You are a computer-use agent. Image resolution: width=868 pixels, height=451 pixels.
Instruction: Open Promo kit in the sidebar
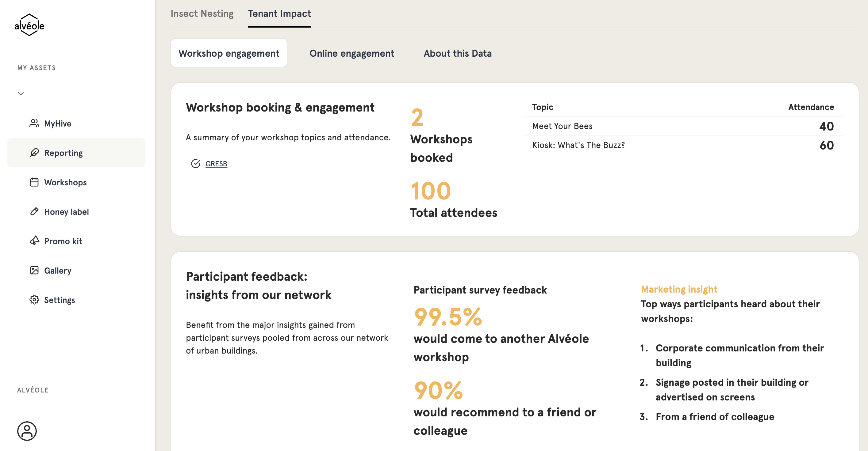[x=76, y=241]
